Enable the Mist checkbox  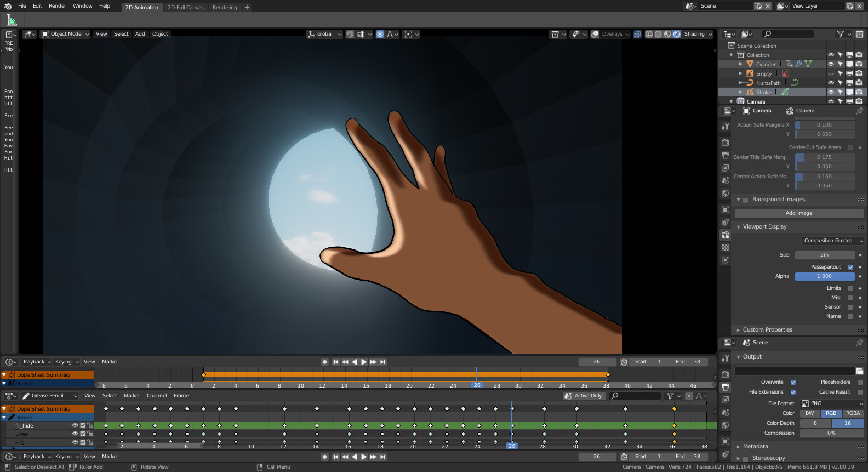tap(850, 298)
